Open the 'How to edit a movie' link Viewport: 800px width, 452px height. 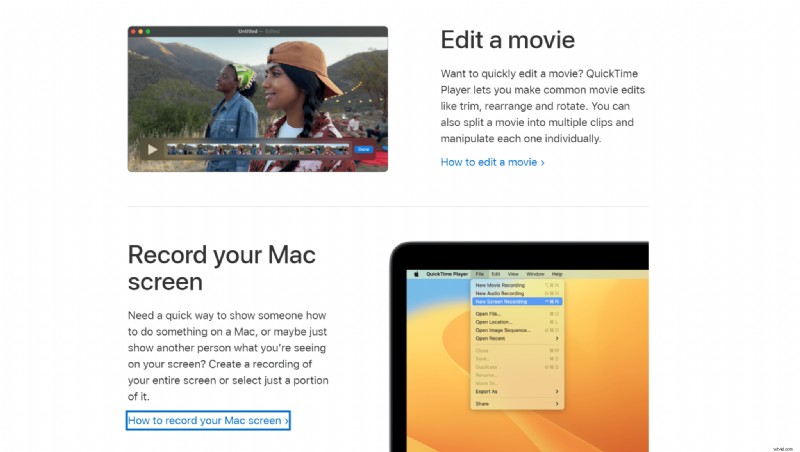tap(492, 162)
